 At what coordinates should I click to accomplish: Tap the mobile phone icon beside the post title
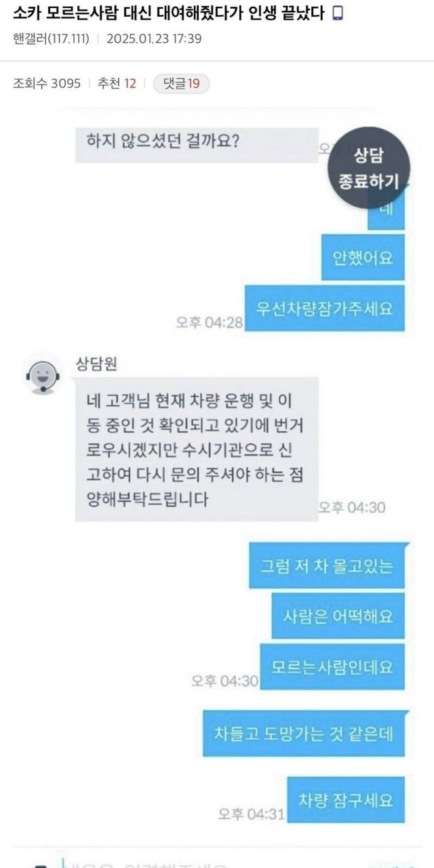click(x=339, y=14)
